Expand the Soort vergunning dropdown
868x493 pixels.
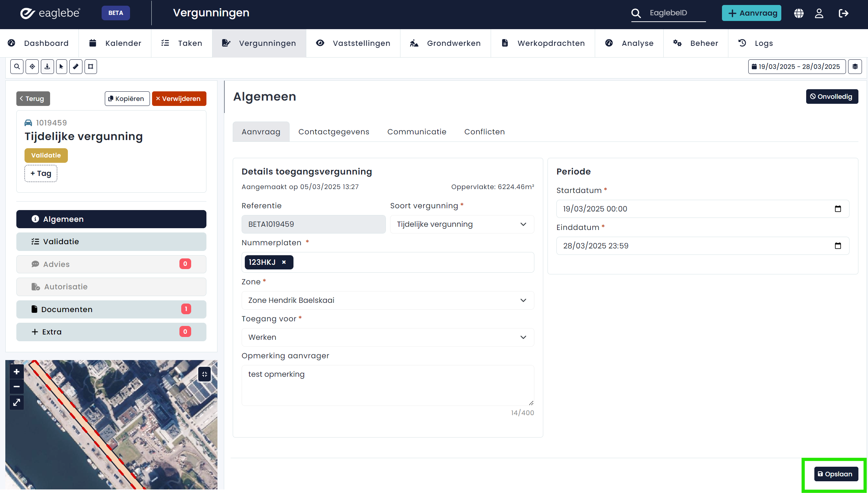[462, 224]
